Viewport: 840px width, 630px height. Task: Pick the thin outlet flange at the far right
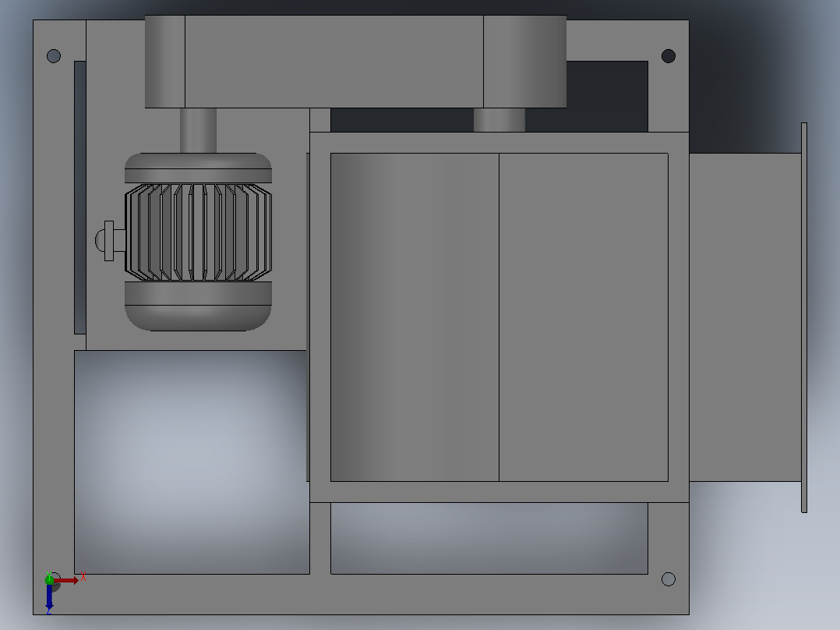(803, 317)
